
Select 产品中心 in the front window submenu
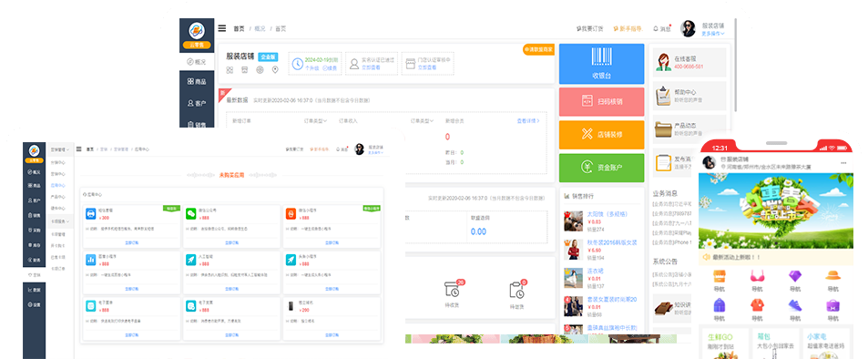[57, 197]
